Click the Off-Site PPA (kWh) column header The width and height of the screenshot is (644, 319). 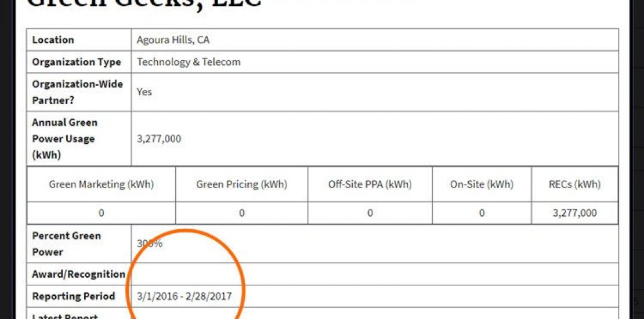(x=370, y=184)
